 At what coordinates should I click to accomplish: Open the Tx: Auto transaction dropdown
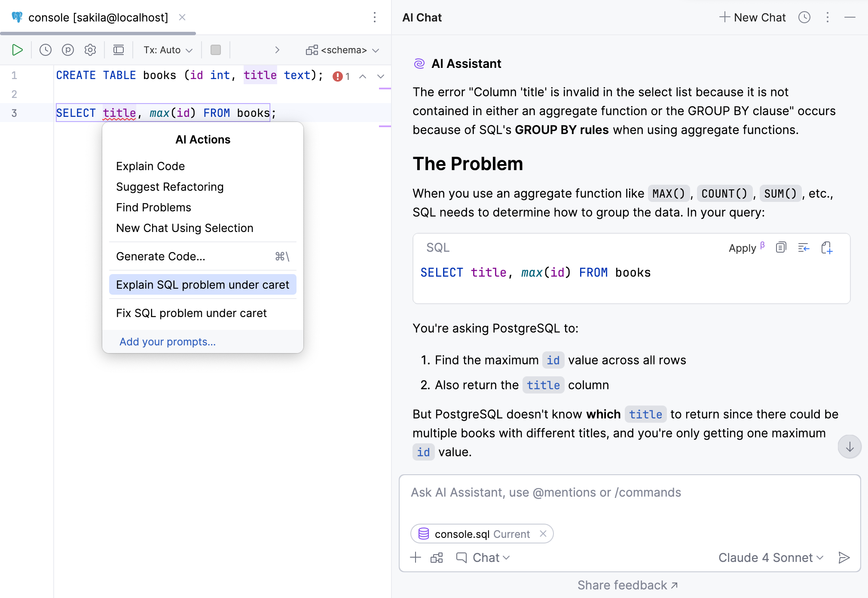tap(167, 50)
